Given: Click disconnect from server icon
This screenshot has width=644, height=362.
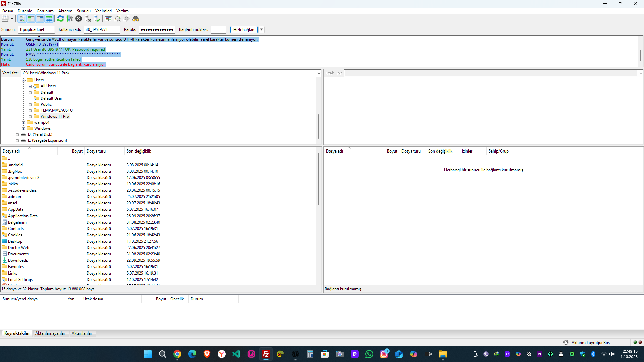Looking at the screenshot, I should [88, 19].
